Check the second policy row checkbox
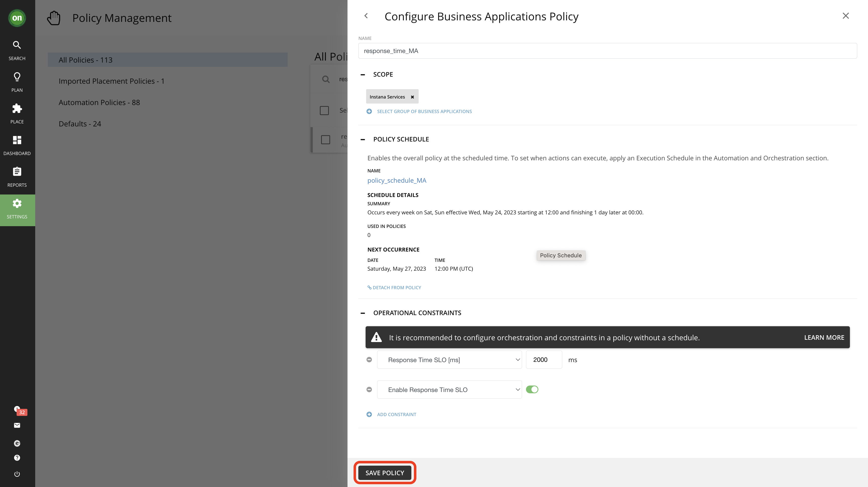This screenshot has height=487, width=868. click(x=325, y=140)
